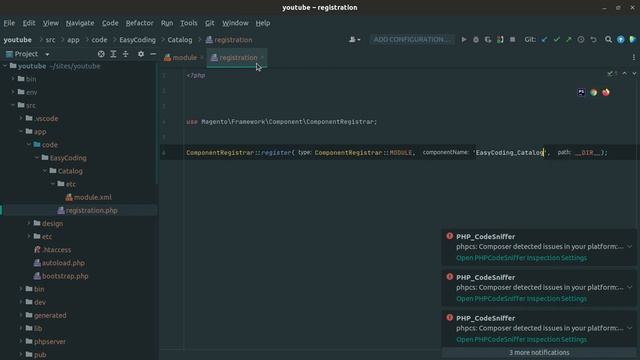The height and width of the screenshot is (360, 640).
Task: Open Git history clock icon
Action: coord(581,40)
